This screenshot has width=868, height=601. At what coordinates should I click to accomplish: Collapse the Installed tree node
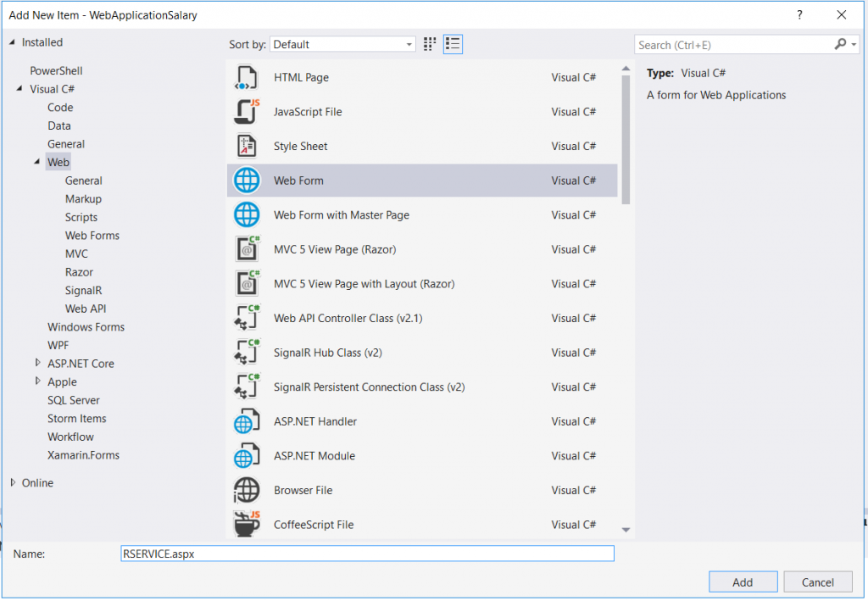coord(12,42)
